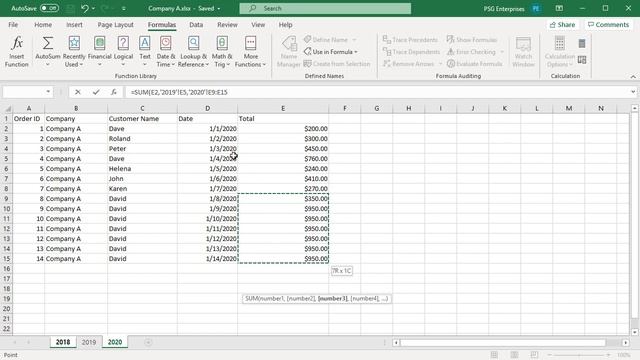This screenshot has height=360, width=640.
Task: Click Create from Selection
Action: coord(337,64)
